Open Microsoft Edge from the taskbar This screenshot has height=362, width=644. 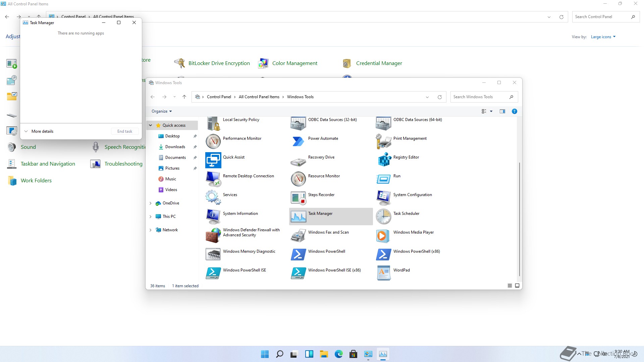coord(338,354)
